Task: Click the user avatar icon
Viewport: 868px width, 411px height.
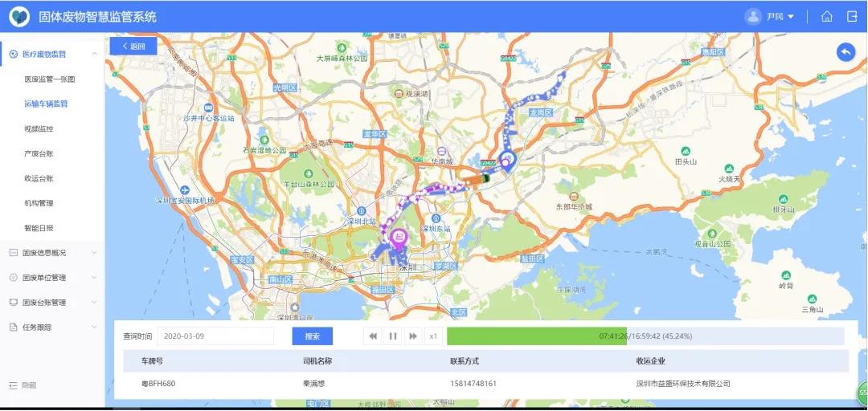Action: pyautogui.click(x=753, y=16)
